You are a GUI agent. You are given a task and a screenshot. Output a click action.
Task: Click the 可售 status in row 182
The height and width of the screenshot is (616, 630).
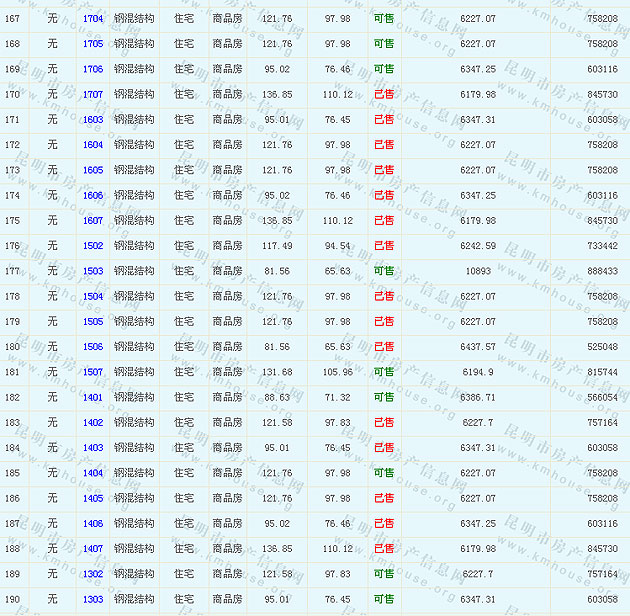point(384,397)
